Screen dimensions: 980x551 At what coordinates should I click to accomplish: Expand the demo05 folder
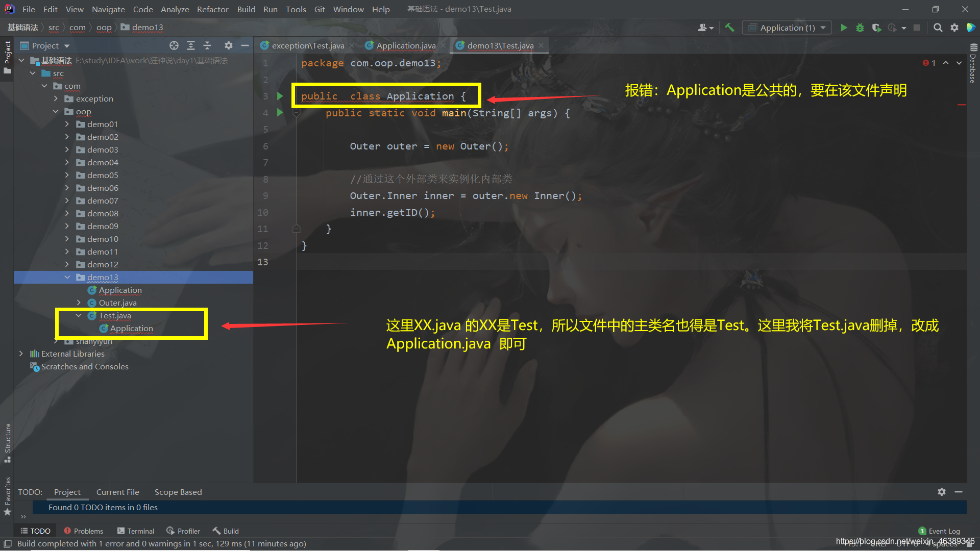67,175
